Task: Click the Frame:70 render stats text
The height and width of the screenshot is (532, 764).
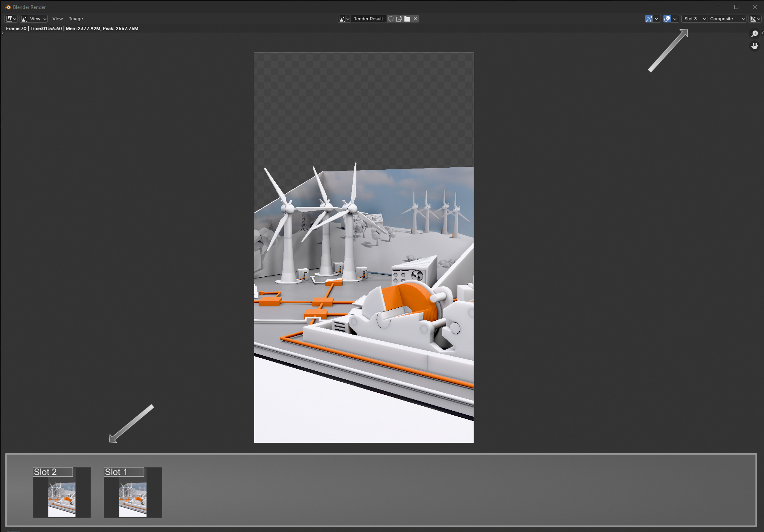Action: coord(72,28)
